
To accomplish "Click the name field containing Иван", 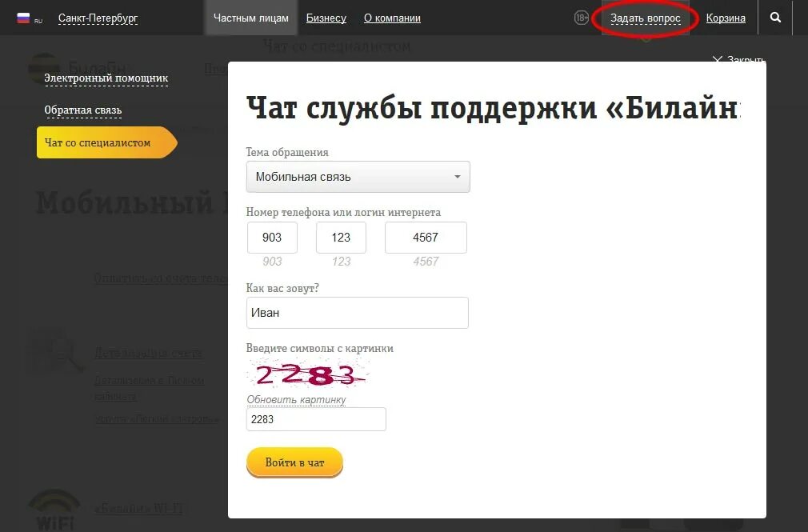I will tap(357, 312).
